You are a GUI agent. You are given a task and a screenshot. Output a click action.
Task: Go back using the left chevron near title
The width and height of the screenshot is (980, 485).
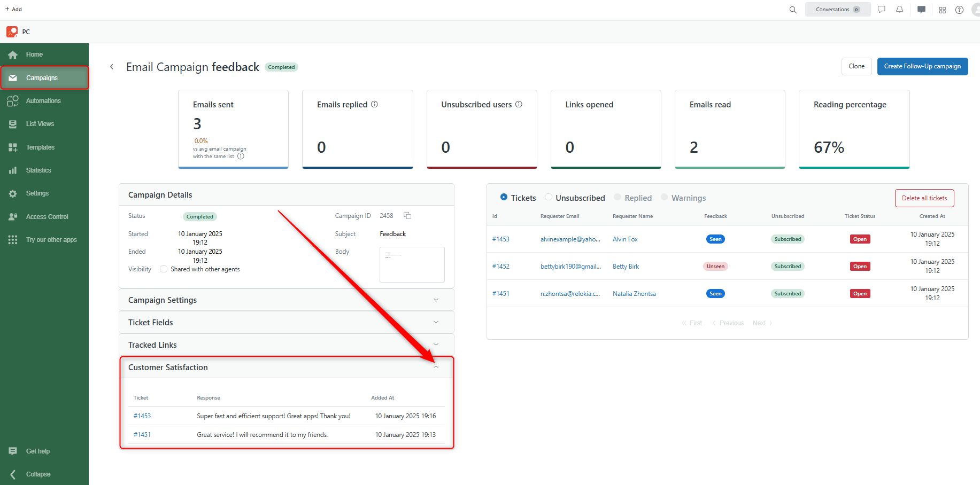112,67
